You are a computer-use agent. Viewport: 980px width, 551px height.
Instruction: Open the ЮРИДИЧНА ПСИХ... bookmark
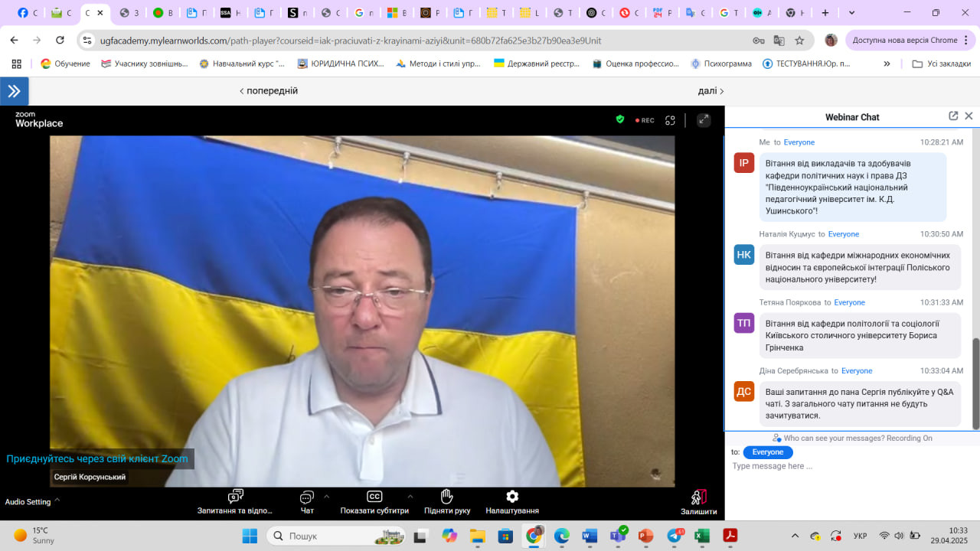(341, 64)
